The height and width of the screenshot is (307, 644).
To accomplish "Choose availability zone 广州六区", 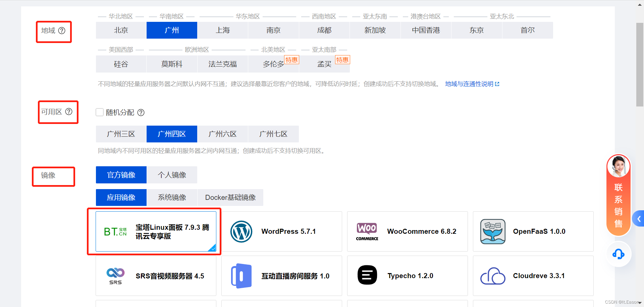I will (x=223, y=134).
